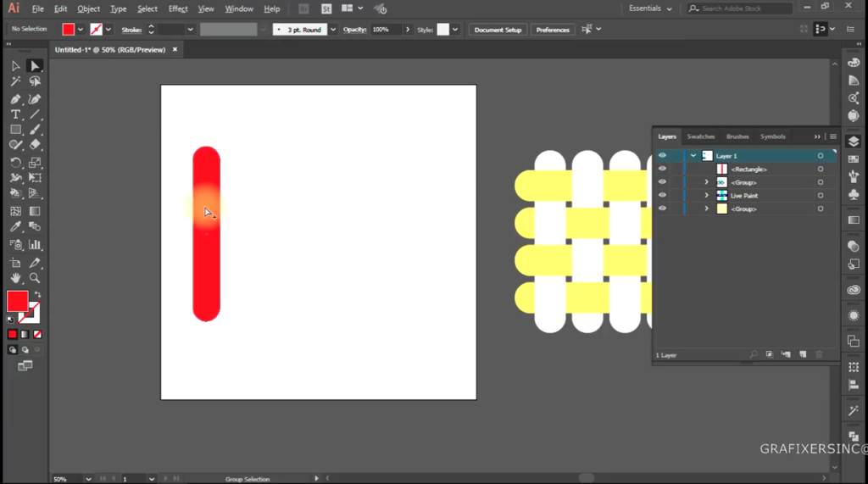
Task: Select the Selection tool (black arrow)
Action: pos(15,66)
